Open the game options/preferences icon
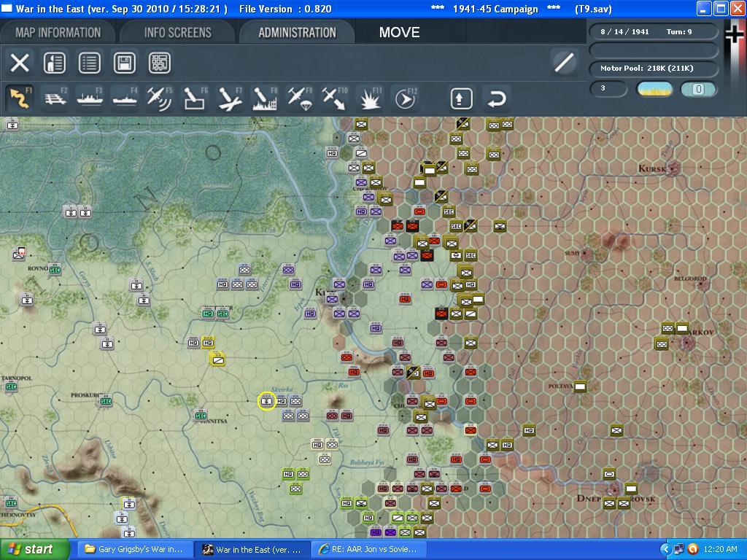 click(x=54, y=63)
